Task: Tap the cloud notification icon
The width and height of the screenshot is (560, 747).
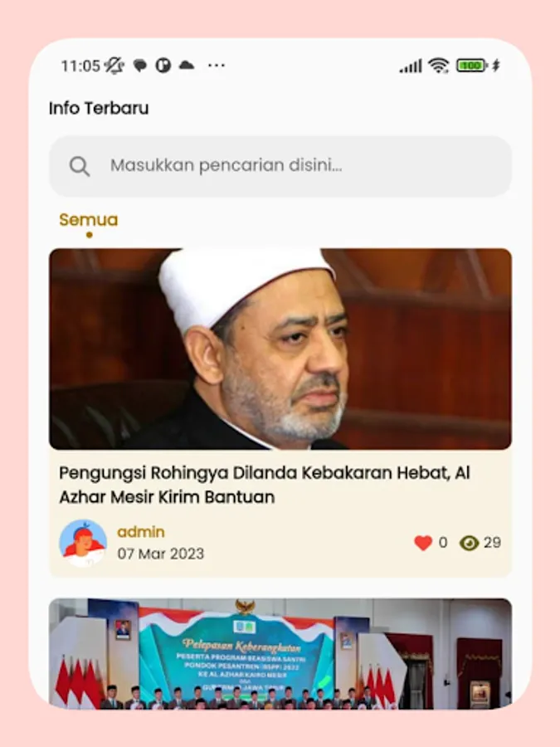Action: (186, 66)
